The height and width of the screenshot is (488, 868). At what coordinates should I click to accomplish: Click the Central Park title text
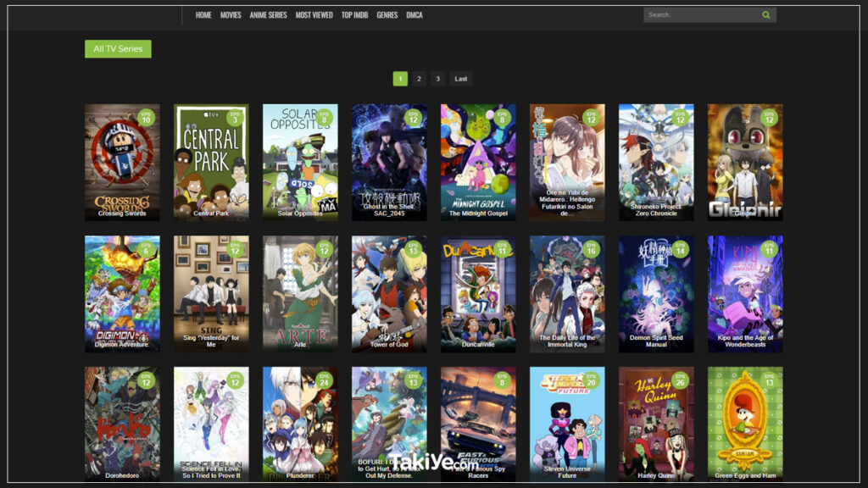pyautogui.click(x=211, y=213)
